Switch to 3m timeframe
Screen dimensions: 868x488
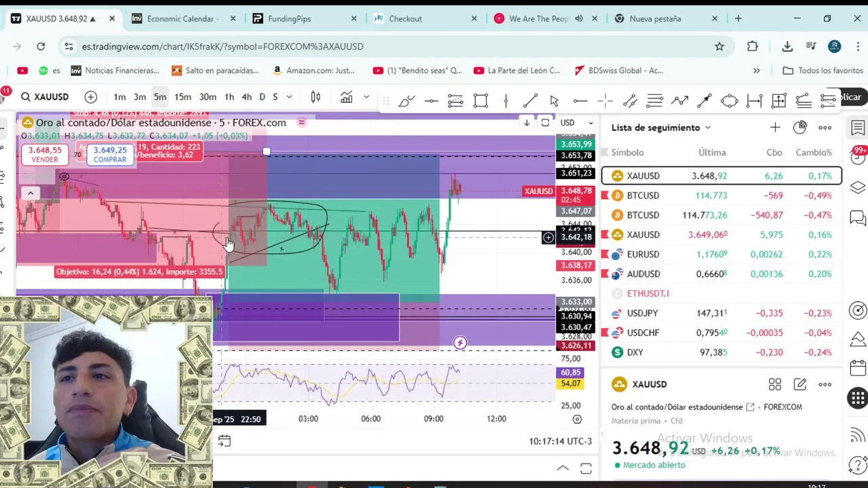[x=140, y=97]
